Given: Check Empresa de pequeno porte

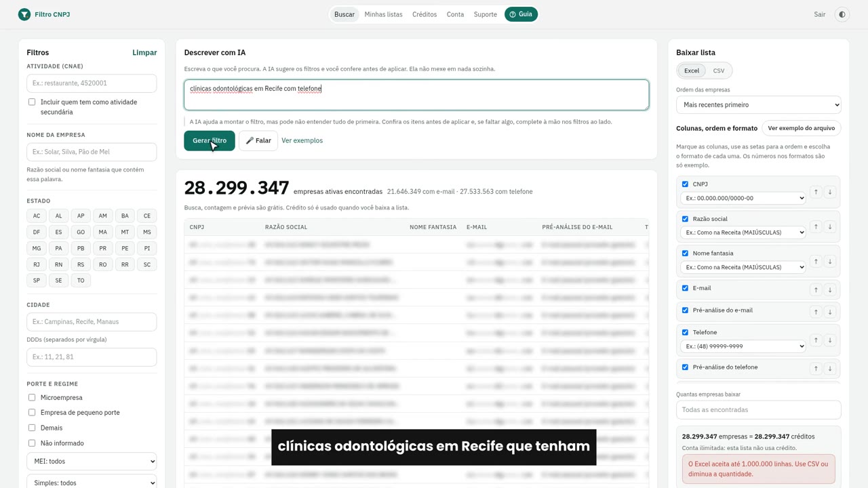Looking at the screenshot, I should point(32,413).
